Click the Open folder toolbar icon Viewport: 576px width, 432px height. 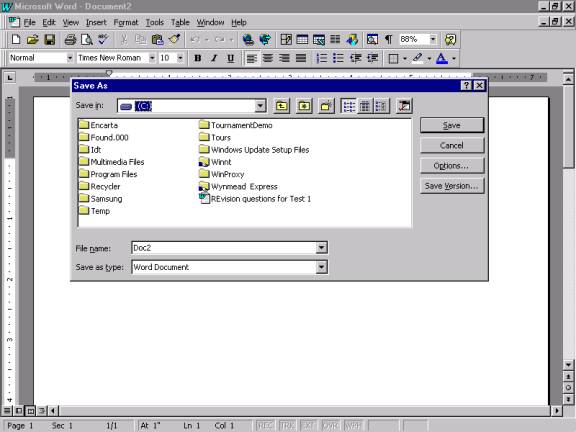(33, 39)
